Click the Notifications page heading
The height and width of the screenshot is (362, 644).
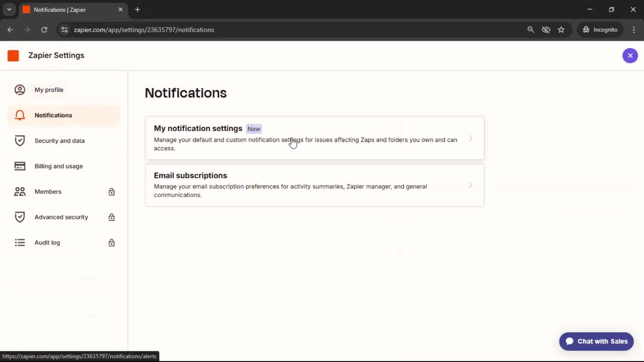pos(185,93)
